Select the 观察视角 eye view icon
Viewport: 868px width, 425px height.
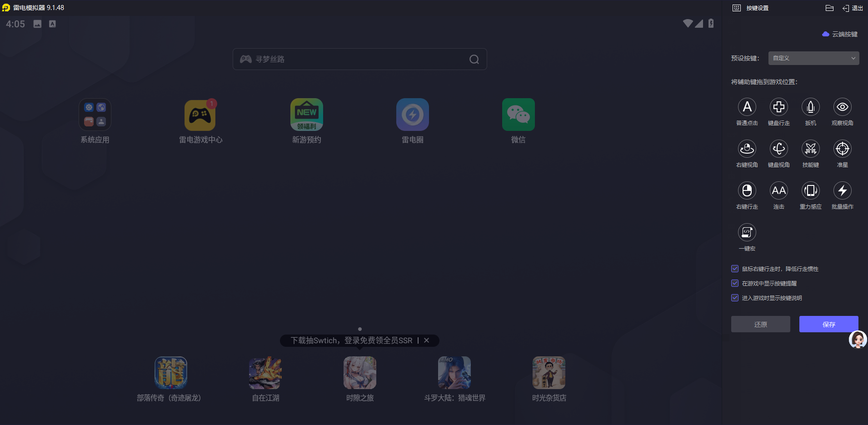point(842,107)
